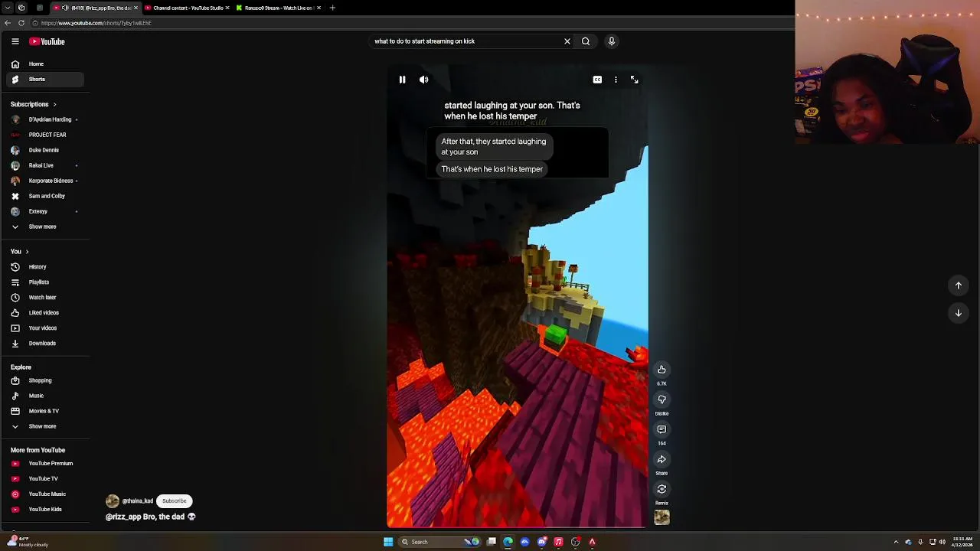Open the YouTube hamburger guide menu
The image size is (980, 551).
(15, 41)
